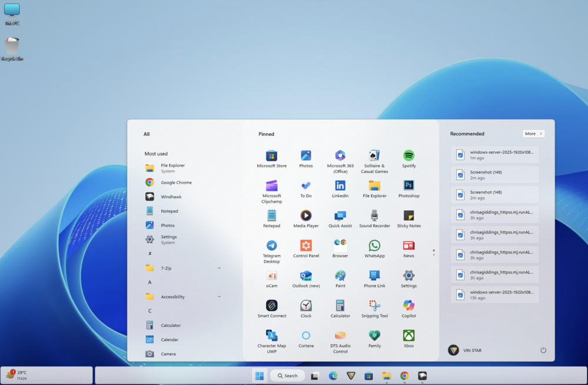Open Microsoft 365 (Office)
The height and width of the screenshot is (385, 588).
point(340,162)
